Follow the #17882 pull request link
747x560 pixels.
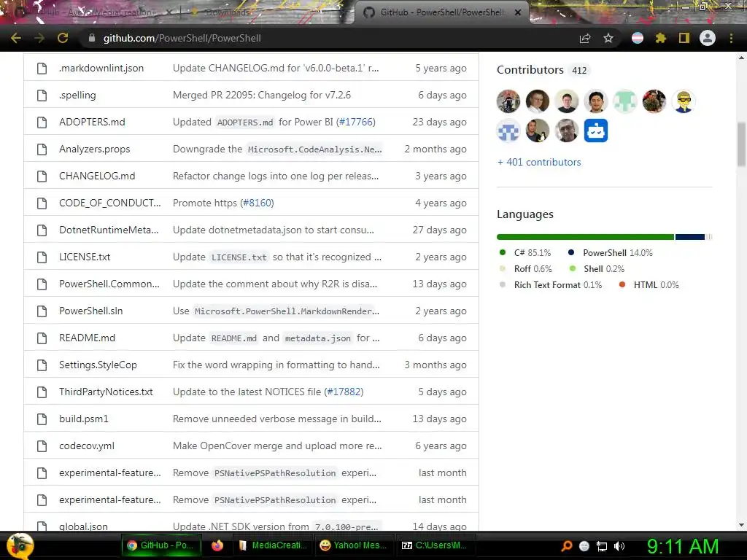coord(344,392)
